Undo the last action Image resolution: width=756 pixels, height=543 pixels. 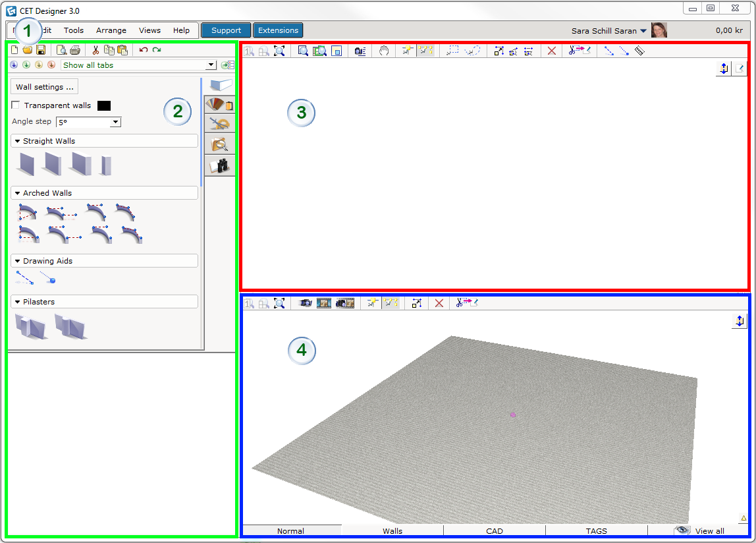click(143, 49)
